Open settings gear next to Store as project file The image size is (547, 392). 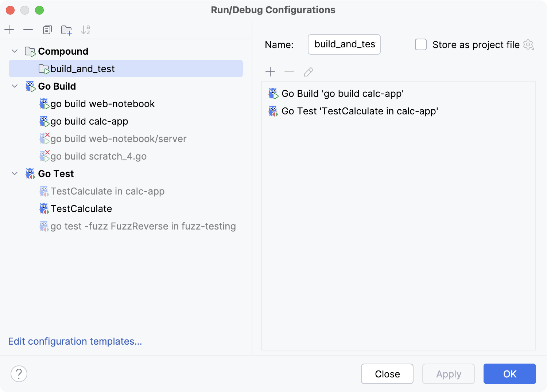(x=528, y=44)
